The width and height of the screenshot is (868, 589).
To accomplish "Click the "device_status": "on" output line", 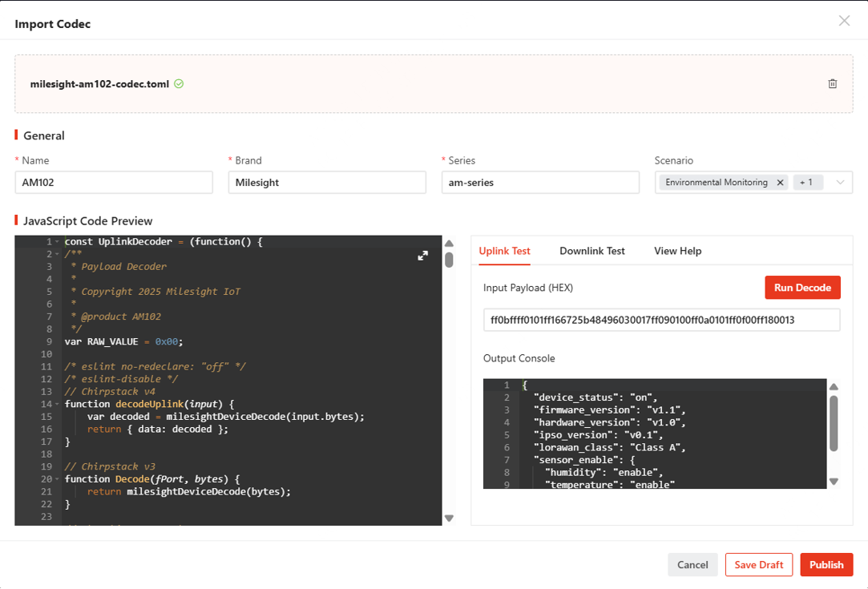I will [595, 397].
